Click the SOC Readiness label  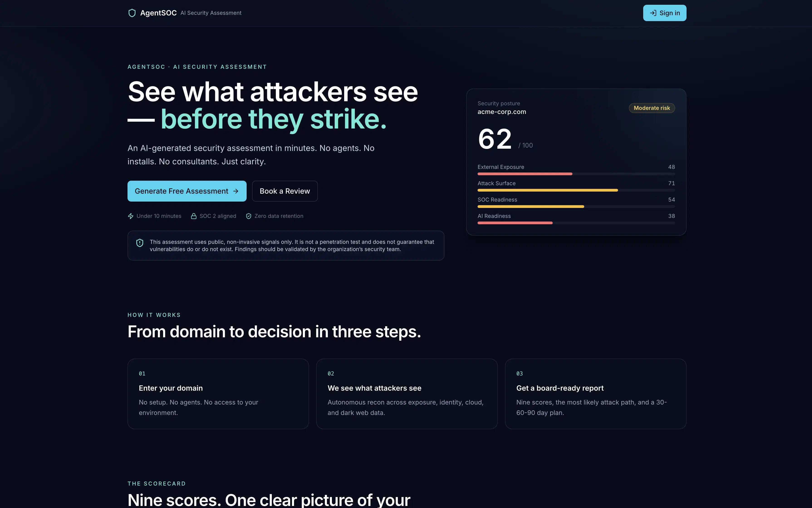pos(497,200)
